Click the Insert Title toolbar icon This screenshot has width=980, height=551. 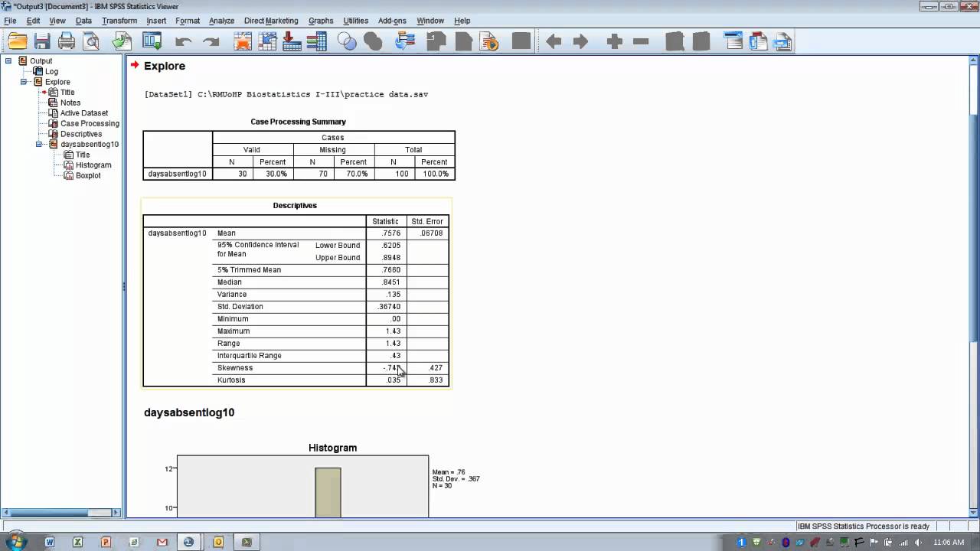[758, 41]
